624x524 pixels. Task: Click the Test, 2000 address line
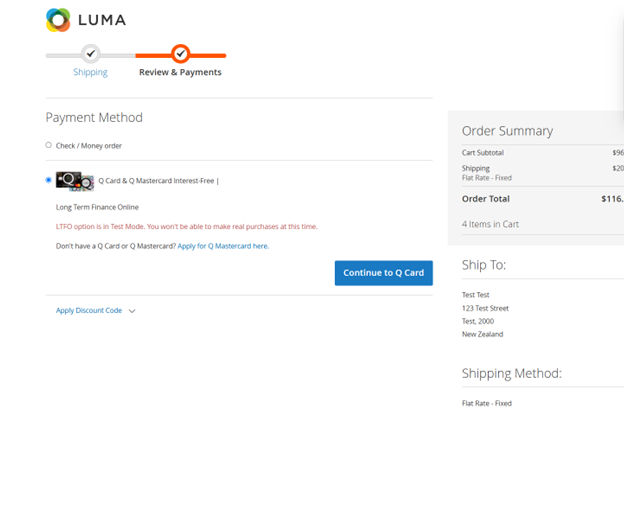(478, 321)
